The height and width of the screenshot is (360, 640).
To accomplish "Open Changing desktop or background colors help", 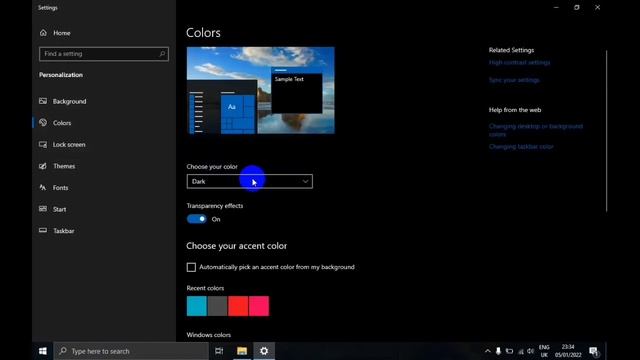I will pyautogui.click(x=536, y=130).
